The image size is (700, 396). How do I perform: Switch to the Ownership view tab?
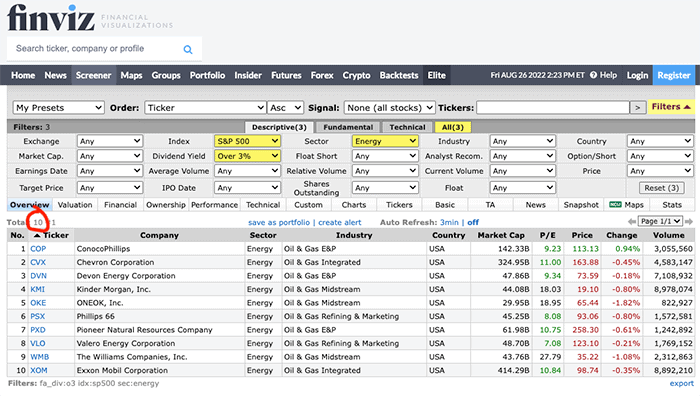(x=166, y=205)
